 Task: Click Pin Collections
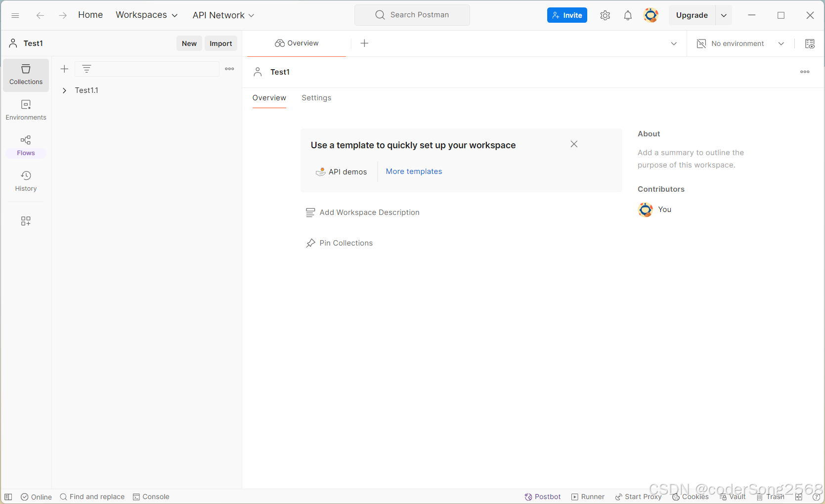tap(339, 243)
